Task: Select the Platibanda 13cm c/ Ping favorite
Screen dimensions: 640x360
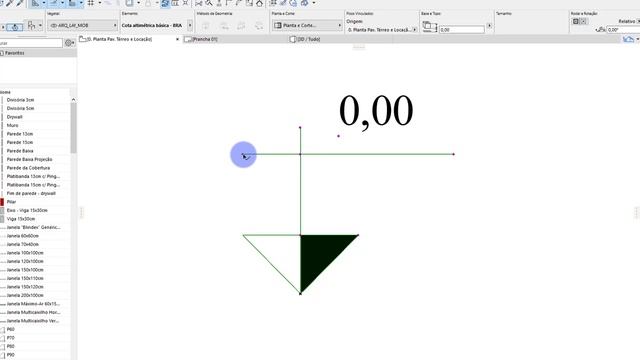Action: [33, 176]
